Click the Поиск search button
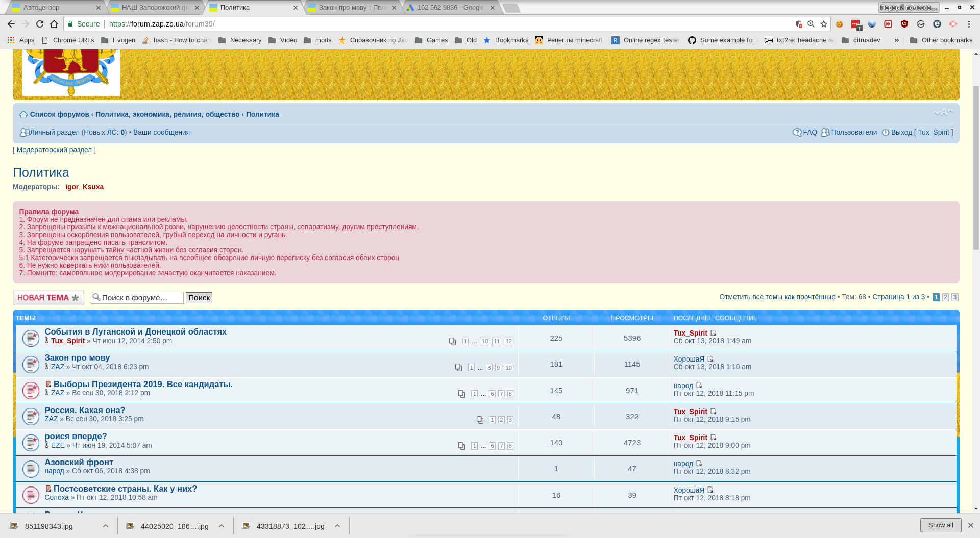Image resolution: width=980 pixels, height=538 pixels. 199,298
